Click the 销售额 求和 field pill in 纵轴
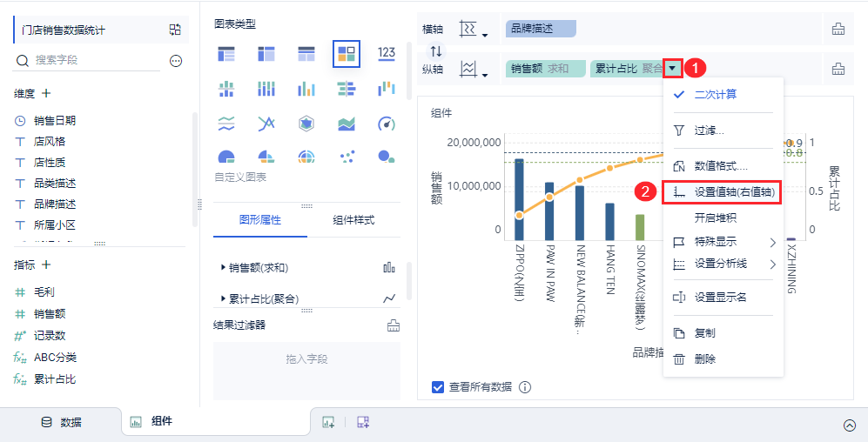This screenshot has width=868, height=442. click(545, 69)
